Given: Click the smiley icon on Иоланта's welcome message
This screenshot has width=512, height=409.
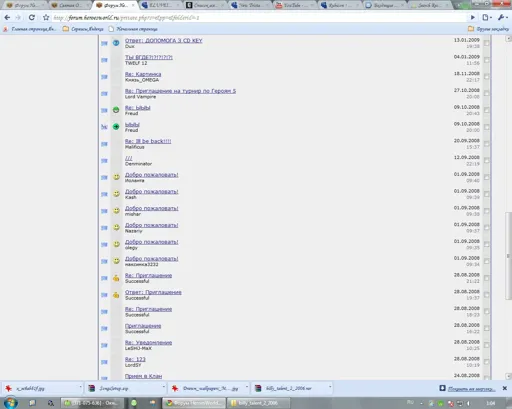Looking at the screenshot, I should (116, 177).
